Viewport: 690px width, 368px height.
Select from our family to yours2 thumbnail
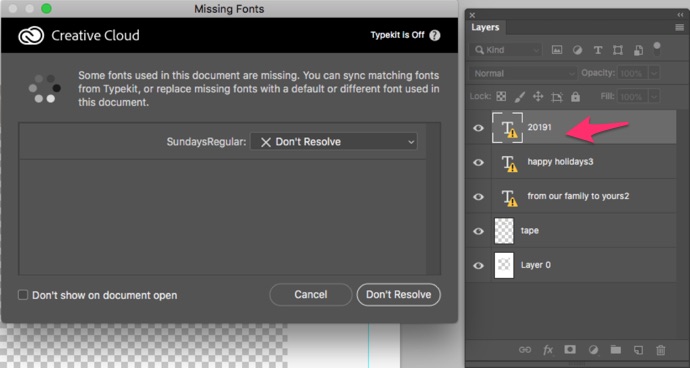pyautogui.click(x=509, y=197)
